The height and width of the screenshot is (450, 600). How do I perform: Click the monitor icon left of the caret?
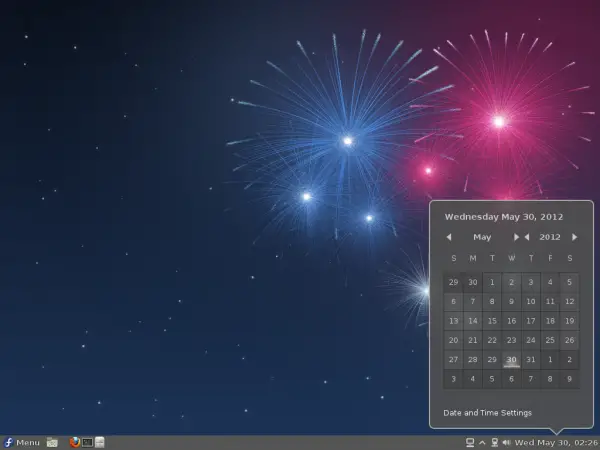(x=470, y=443)
